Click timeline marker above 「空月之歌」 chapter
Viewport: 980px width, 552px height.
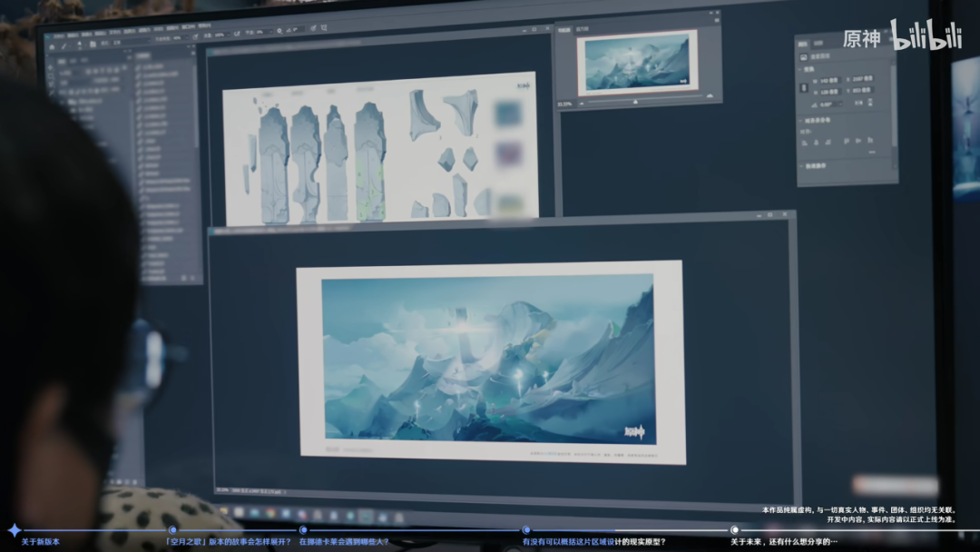[172, 530]
